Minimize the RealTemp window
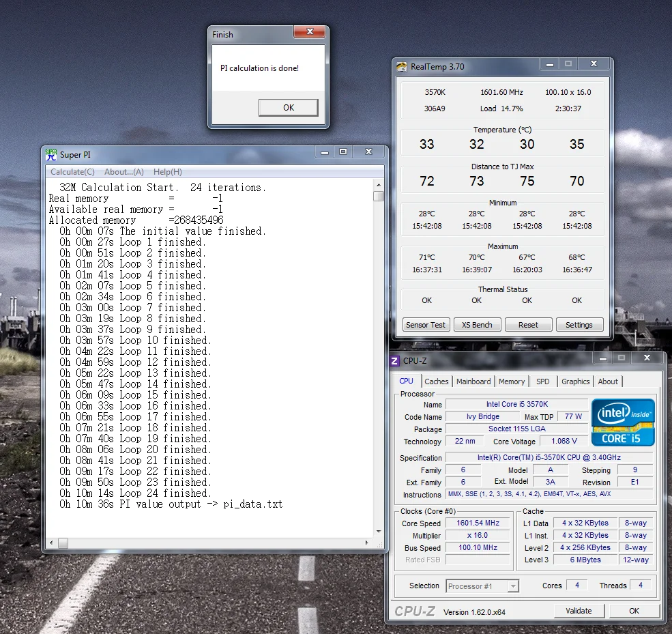The width and height of the screenshot is (672, 634). coord(549,64)
